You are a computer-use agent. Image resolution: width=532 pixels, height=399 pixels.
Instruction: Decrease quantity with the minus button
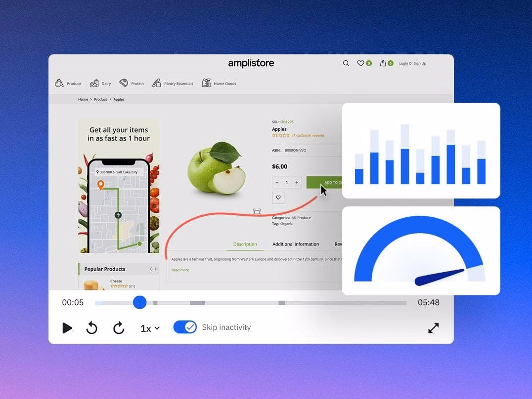tap(277, 182)
